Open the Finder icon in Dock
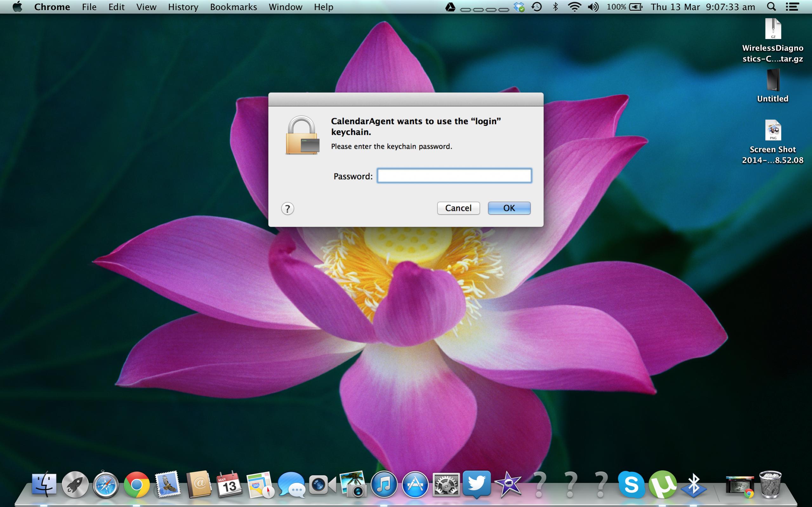 click(x=44, y=484)
